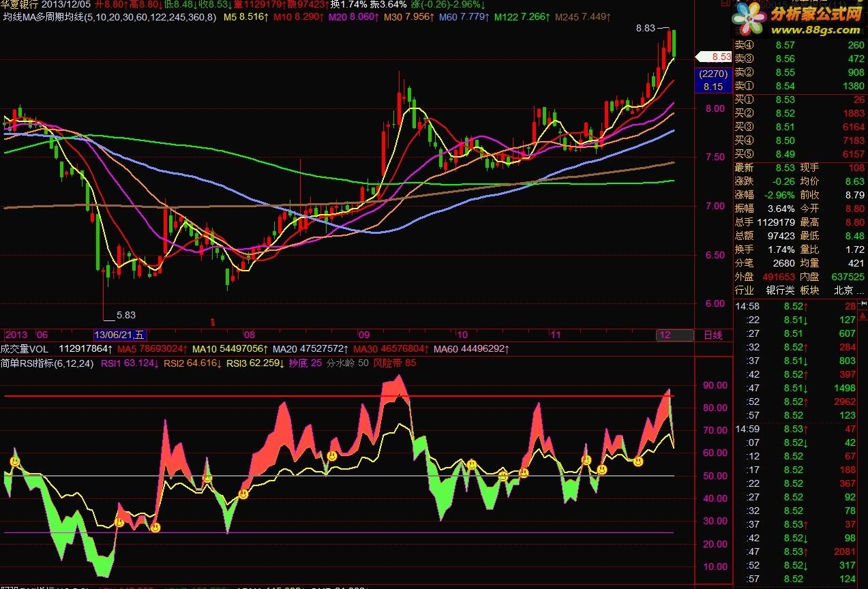
Task: Click the 抄底 25 label
Action: pyautogui.click(x=305, y=363)
